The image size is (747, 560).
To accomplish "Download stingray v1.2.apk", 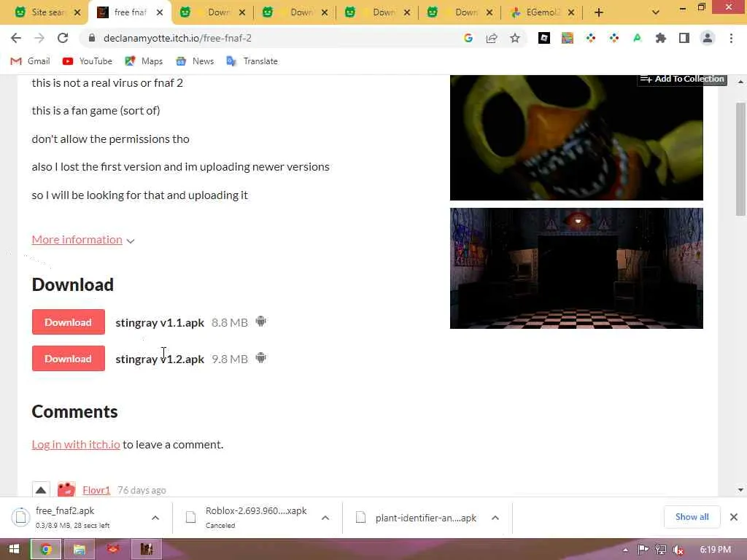I will (68, 358).
